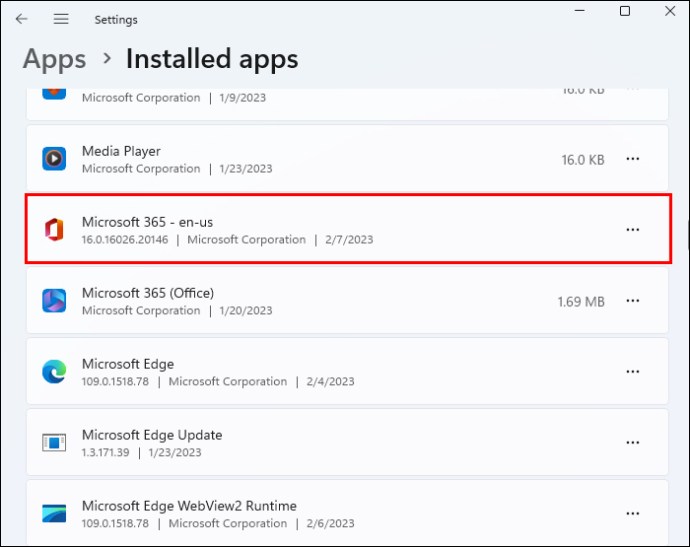Viewport: 690px width, 547px height.
Task: Select the Media Player list entry
Action: [300, 159]
